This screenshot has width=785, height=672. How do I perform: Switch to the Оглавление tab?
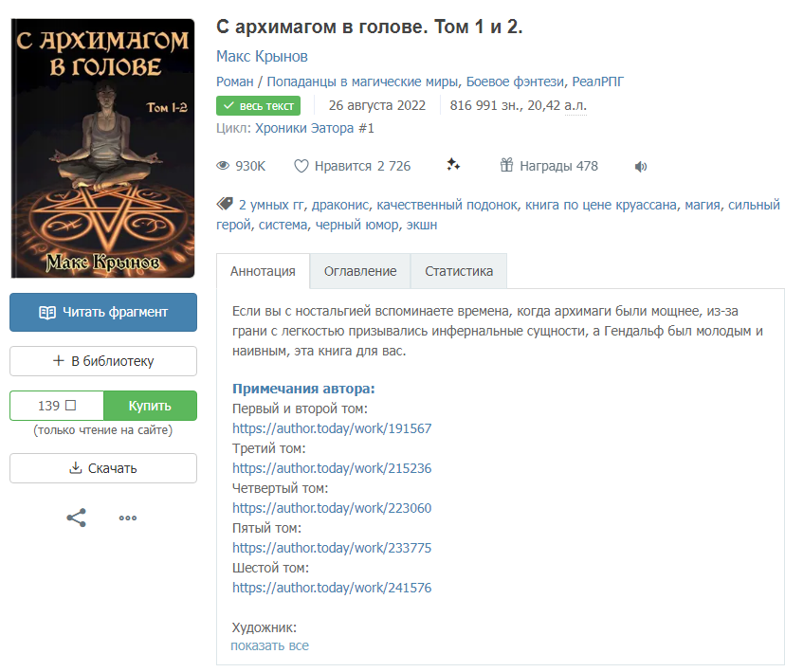tap(360, 271)
